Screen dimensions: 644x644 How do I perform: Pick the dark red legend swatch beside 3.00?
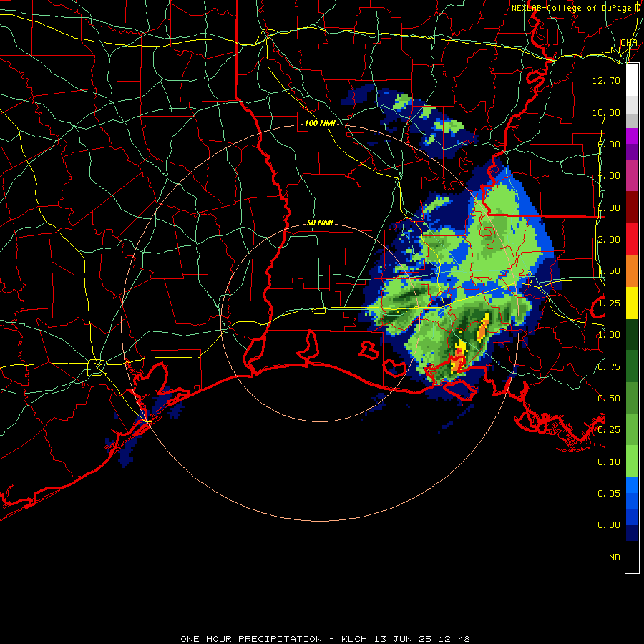632,208
